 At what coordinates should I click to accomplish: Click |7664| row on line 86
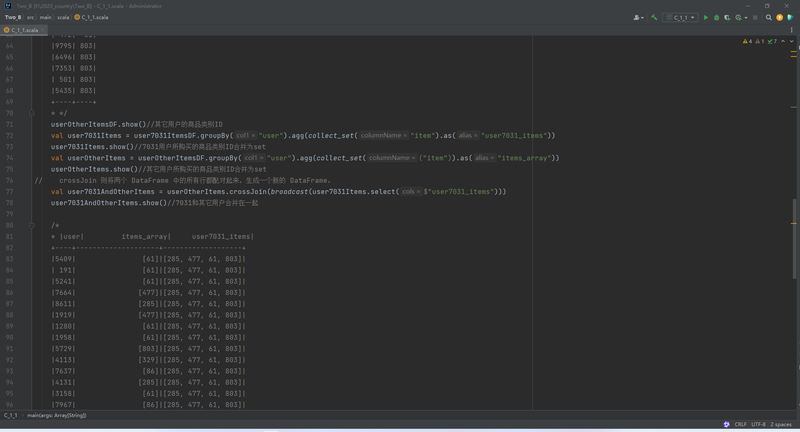[148, 293]
